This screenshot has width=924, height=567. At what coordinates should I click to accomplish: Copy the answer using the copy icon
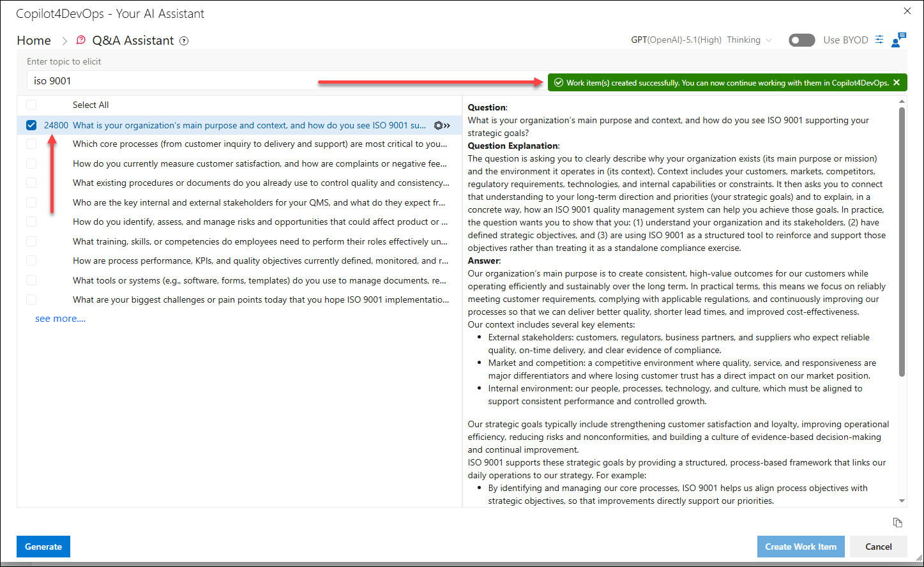coord(897,522)
